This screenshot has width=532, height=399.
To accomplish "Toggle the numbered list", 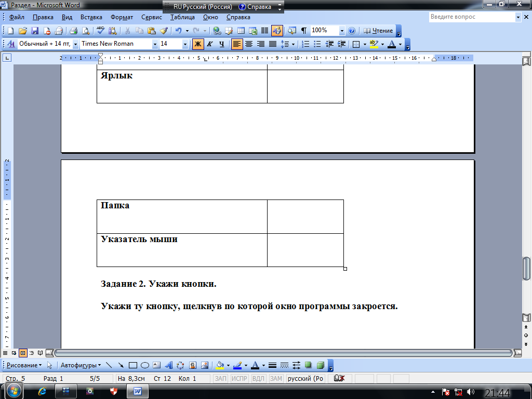I will coord(305,44).
